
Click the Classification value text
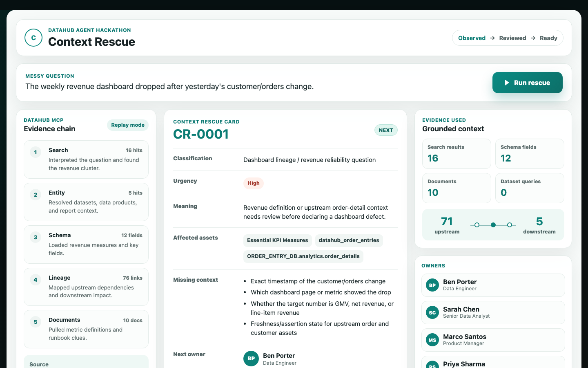coord(310,160)
